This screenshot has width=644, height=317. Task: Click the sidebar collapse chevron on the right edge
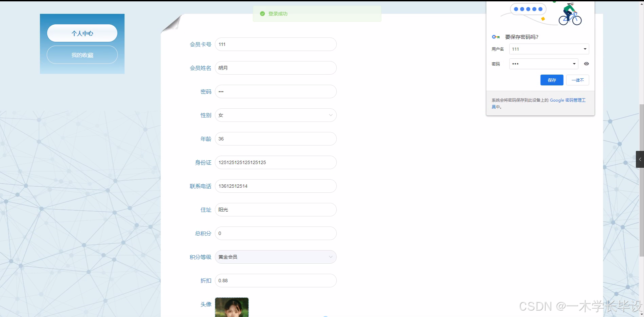(640, 159)
